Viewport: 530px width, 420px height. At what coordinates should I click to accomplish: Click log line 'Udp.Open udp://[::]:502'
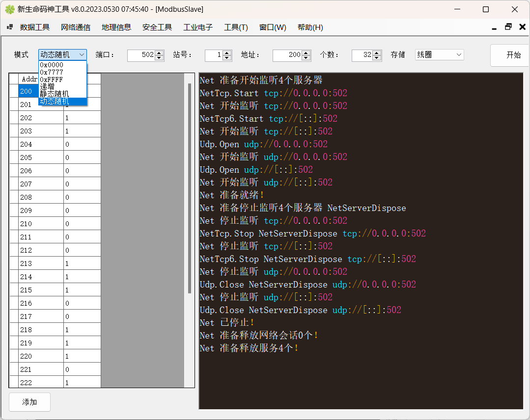tap(256, 169)
